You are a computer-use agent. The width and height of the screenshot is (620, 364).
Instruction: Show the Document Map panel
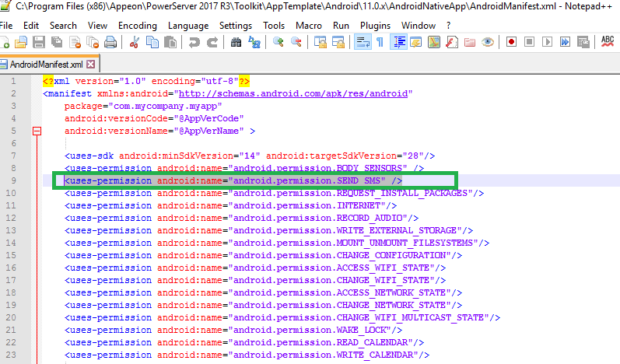(434, 42)
